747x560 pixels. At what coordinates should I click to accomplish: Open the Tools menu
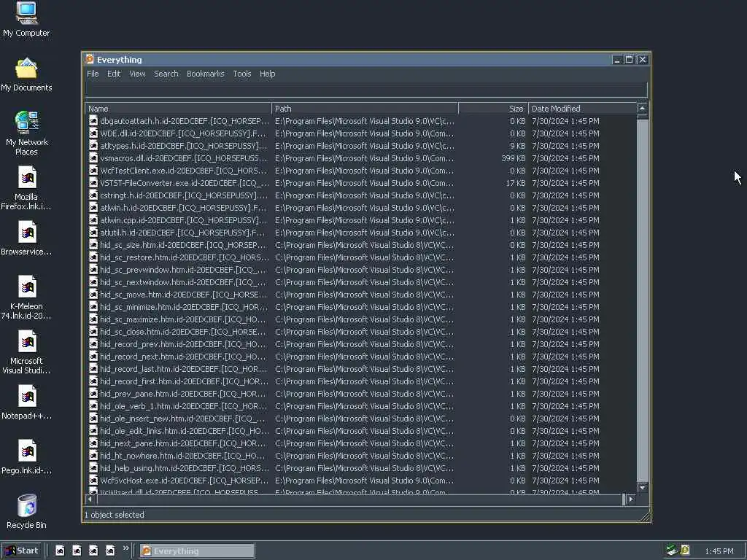(242, 74)
